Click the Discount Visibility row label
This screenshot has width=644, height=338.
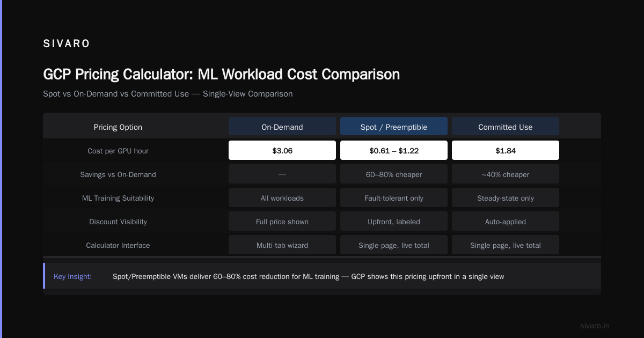[x=118, y=222]
